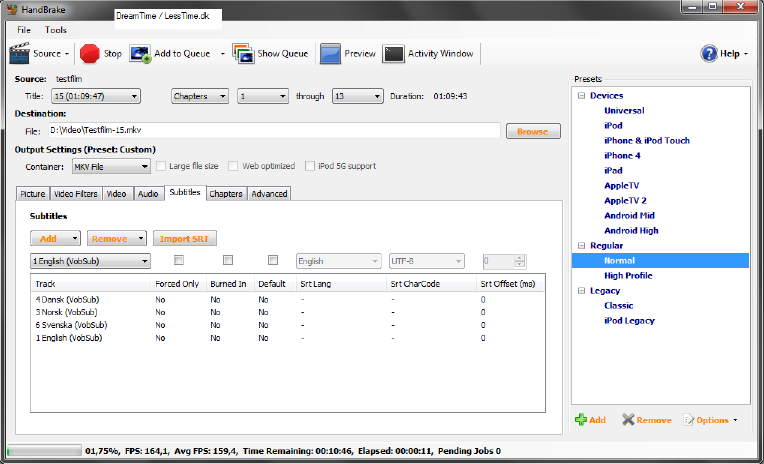
Task: Open the subtitle track dropdown 1 English (VobSub)
Action: click(90, 261)
